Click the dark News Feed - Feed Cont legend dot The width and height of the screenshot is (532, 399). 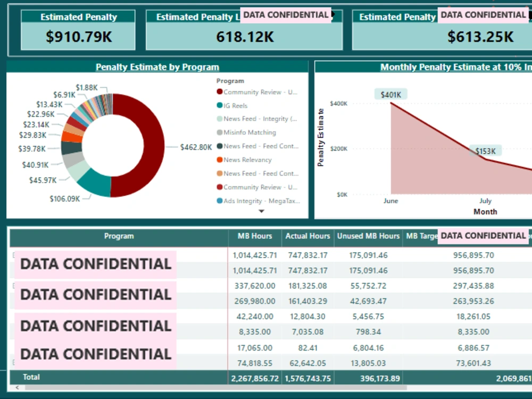(219, 146)
